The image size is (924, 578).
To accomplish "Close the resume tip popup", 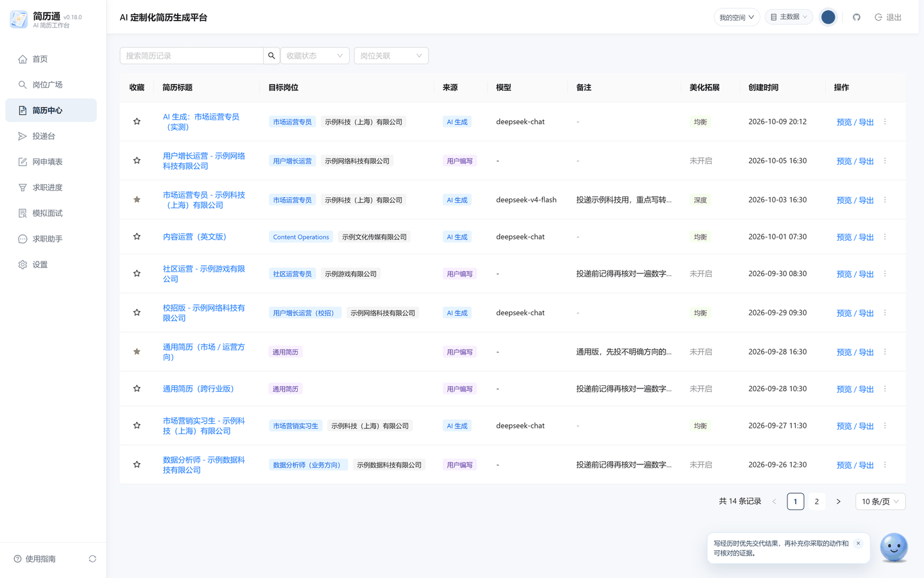I will [x=858, y=543].
